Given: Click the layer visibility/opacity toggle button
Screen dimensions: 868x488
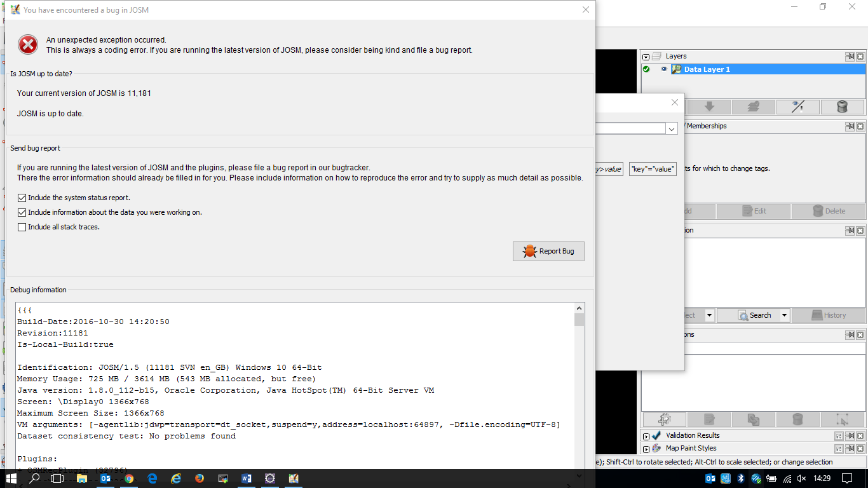Looking at the screenshot, I should click(x=797, y=107).
